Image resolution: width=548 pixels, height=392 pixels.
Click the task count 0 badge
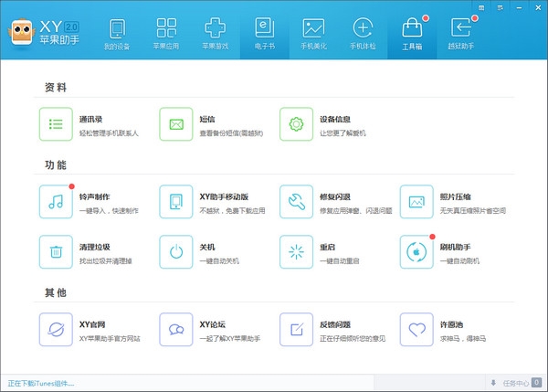536,383
